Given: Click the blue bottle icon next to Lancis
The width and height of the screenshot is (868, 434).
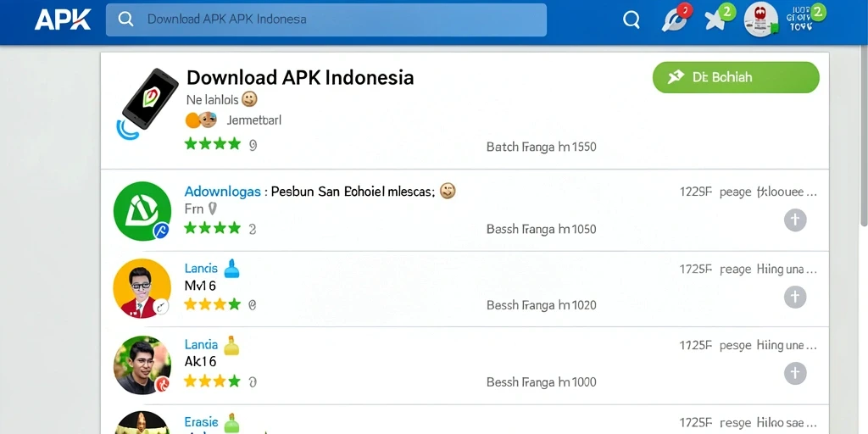Looking at the screenshot, I should pos(231,269).
